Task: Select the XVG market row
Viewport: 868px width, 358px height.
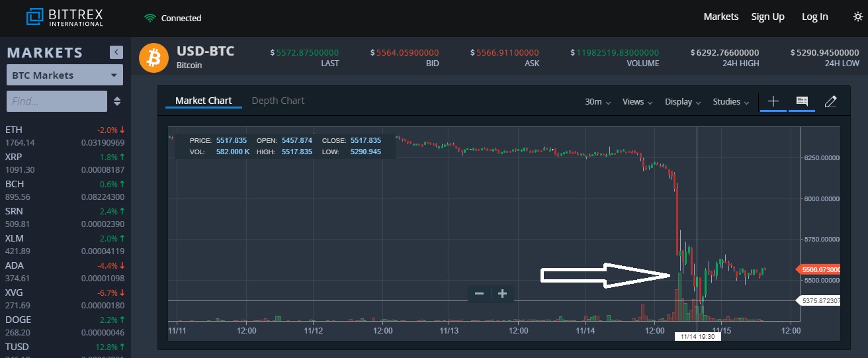Action: click(x=65, y=298)
